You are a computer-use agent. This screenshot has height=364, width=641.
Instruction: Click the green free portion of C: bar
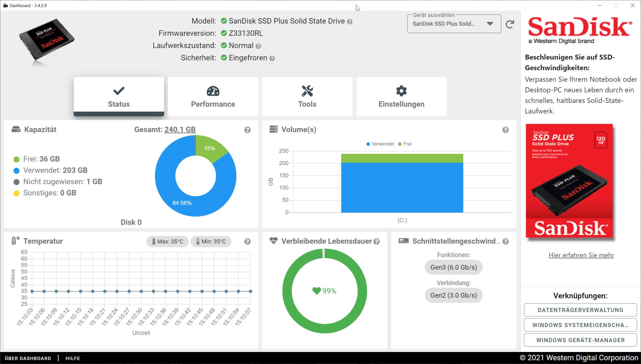click(x=402, y=158)
